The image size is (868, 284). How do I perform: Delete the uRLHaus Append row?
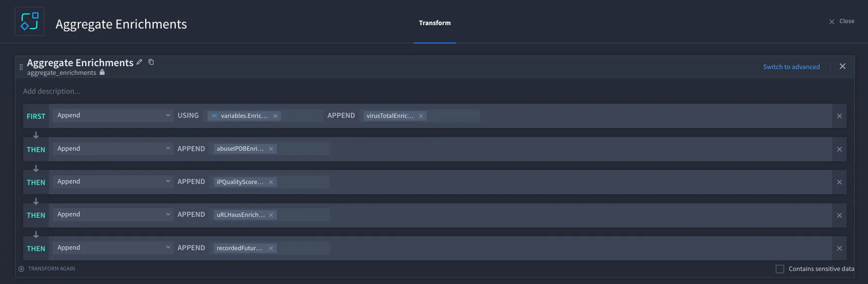[x=839, y=215]
